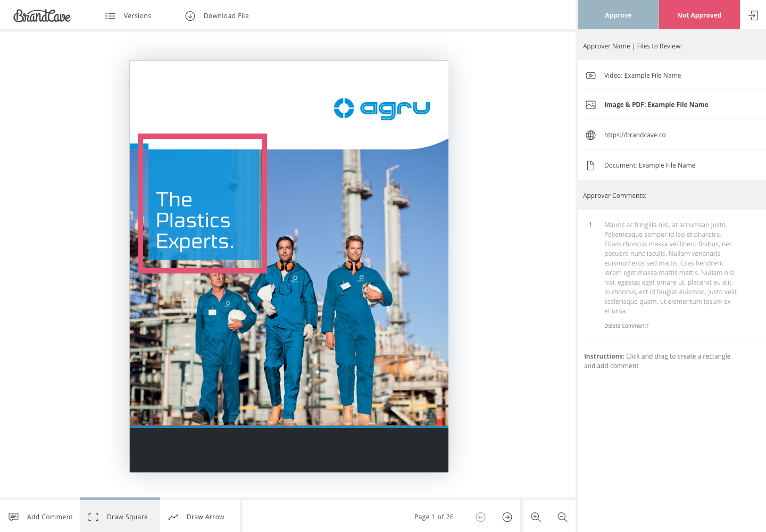Advance to the next page with the right arrow
Image resolution: width=766 pixels, height=532 pixels.
[507, 517]
